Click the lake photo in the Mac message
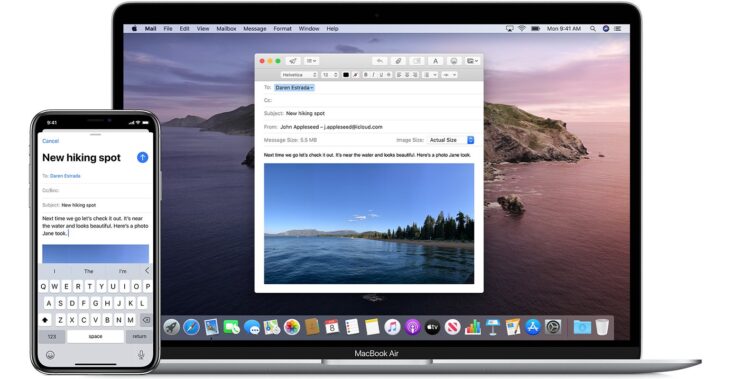Screen dimensions: 740x379 click(x=369, y=224)
